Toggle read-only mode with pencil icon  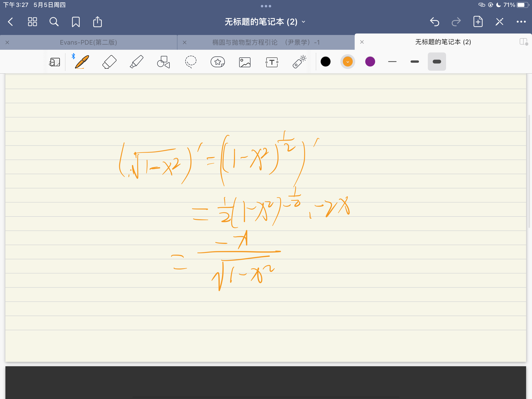point(499,22)
